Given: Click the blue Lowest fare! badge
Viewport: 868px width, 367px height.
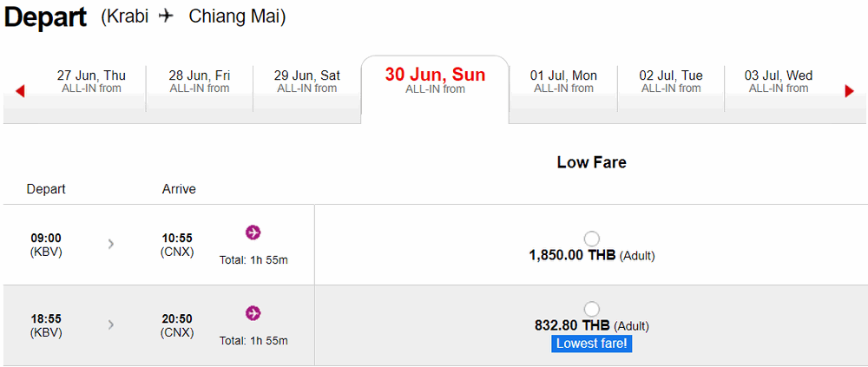Looking at the screenshot, I should pos(592,344).
